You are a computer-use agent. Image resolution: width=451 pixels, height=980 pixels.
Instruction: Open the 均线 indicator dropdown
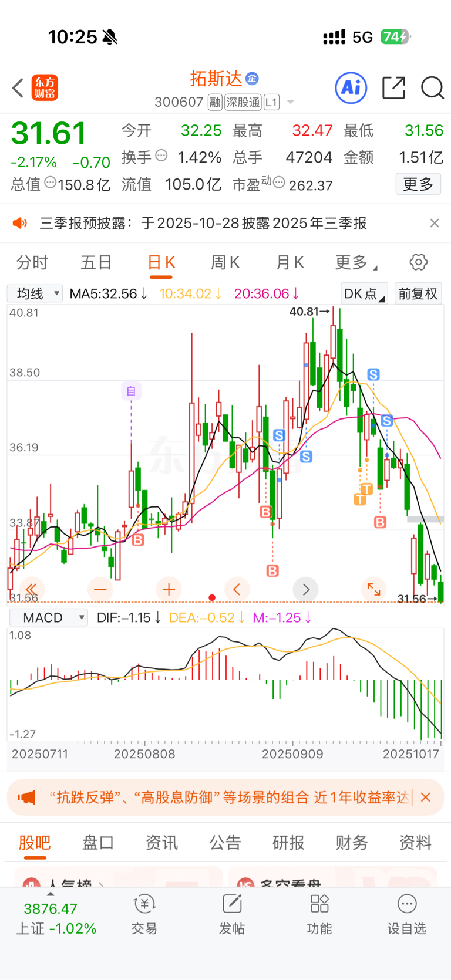[x=35, y=293]
